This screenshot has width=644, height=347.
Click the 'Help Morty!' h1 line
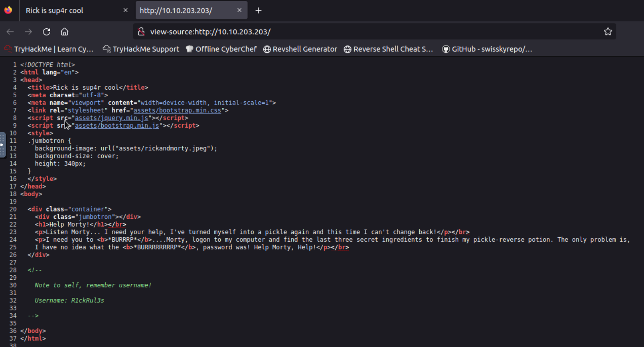click(x=81, y=225)
